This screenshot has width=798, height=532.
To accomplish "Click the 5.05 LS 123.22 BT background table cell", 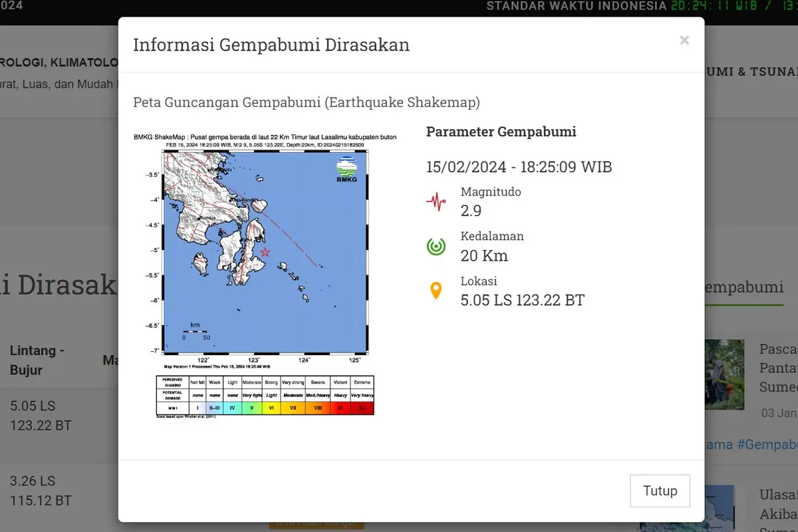I will (x=41, y=416).
